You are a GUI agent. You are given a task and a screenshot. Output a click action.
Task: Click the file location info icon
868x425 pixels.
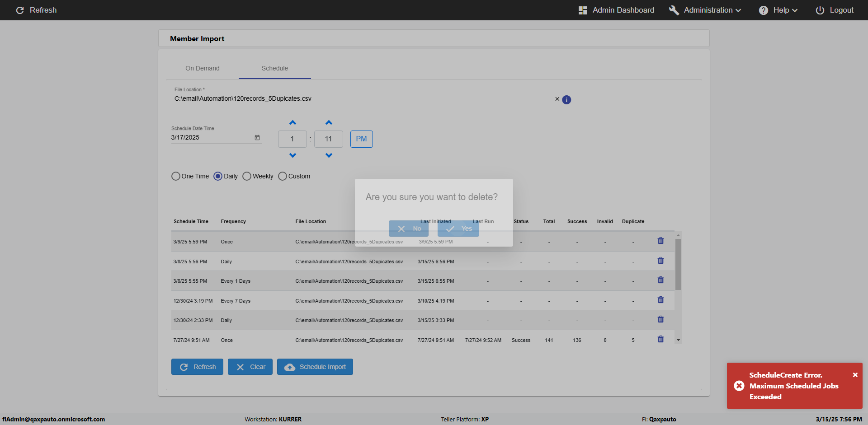point(566,100)
